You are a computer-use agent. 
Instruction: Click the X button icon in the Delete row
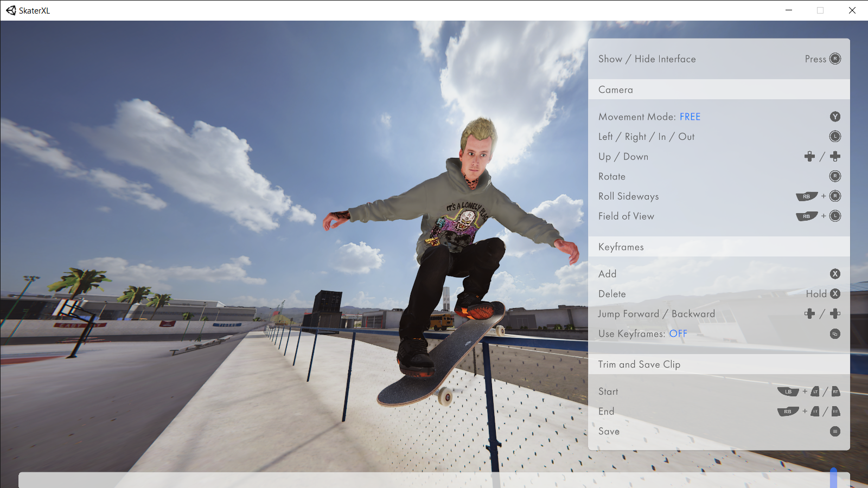pyautogui.click(x=835, y=294)
